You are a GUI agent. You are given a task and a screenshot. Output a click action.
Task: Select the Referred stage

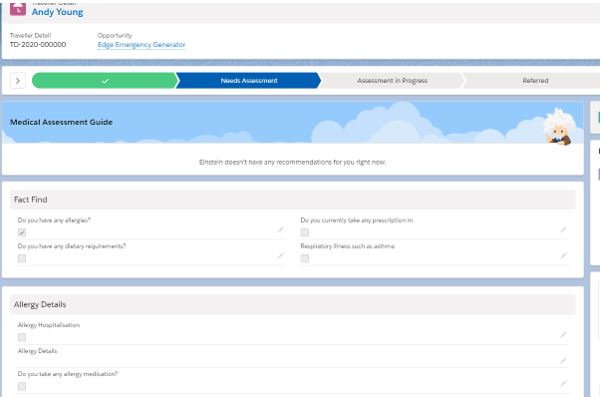[535, 81]
